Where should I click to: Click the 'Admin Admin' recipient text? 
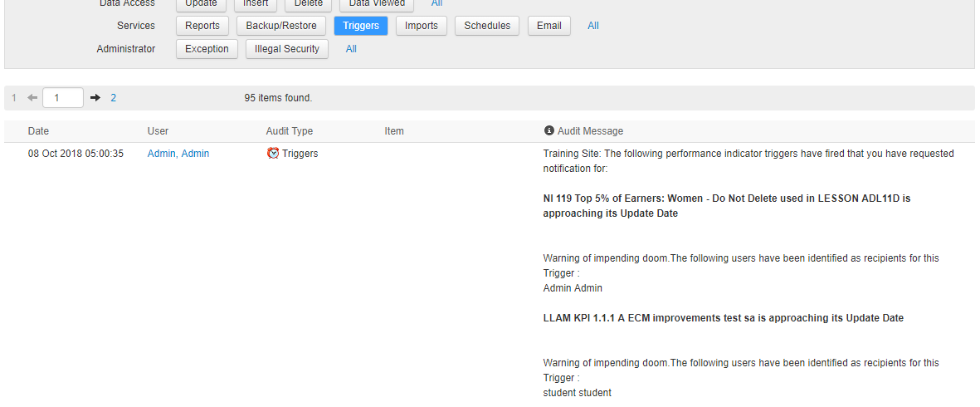(573, 288)
